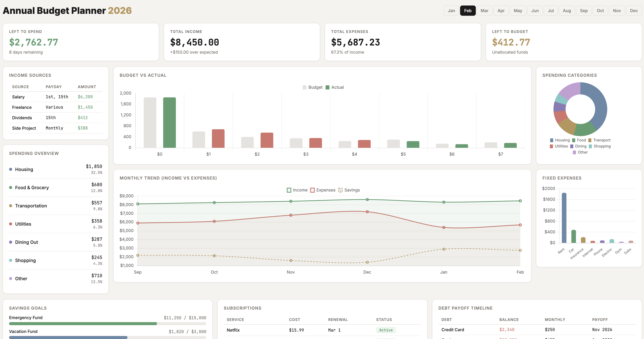This screenshot has height=339, width=644.
Task: Expand the Jul month selector
Action: (x=551, y=10)
